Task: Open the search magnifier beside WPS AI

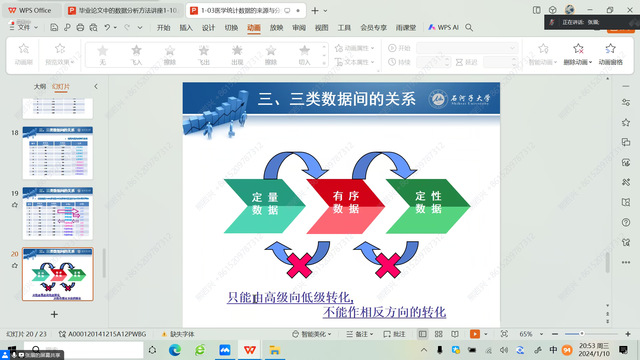Action: click(469, 27)
